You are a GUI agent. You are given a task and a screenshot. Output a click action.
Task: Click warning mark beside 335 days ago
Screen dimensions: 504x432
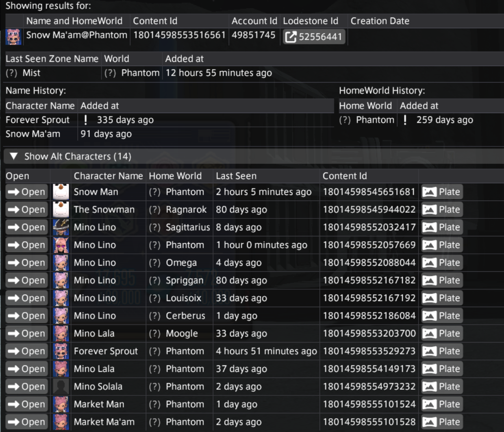(85, 120)
